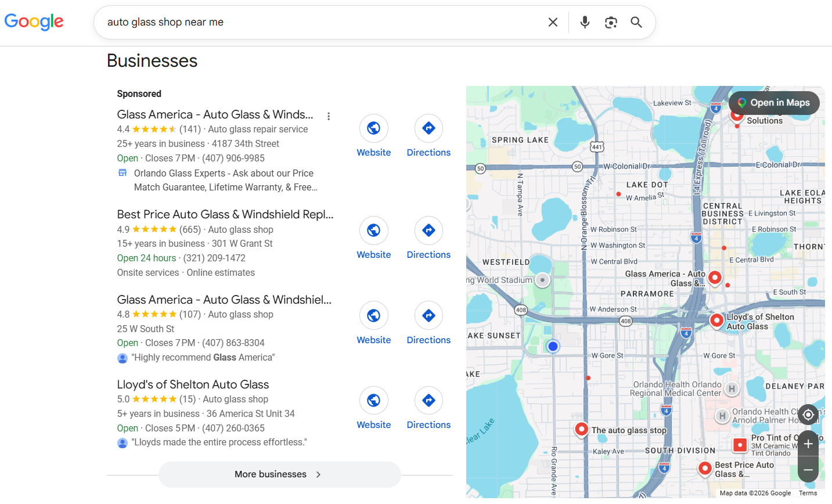This screenshot has height=504, width=832.
Task: Click address '36 America St Unit 34'
Action: (x=251, y=413)
